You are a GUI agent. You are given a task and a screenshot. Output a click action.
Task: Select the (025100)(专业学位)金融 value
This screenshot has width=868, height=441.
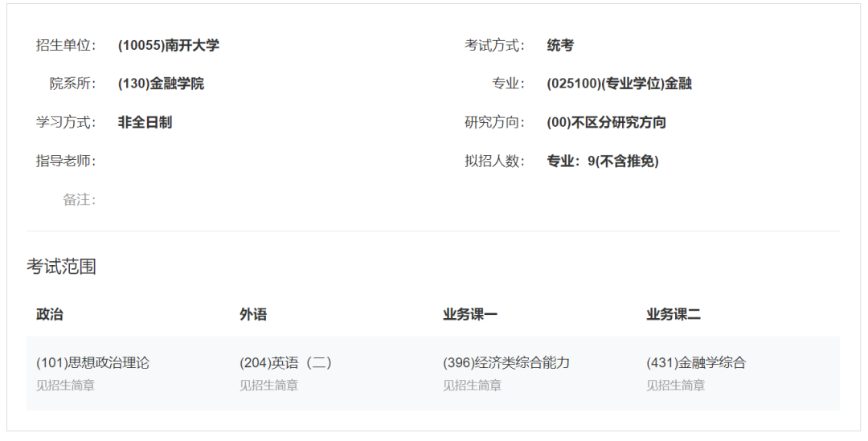(x=619, y=84)
